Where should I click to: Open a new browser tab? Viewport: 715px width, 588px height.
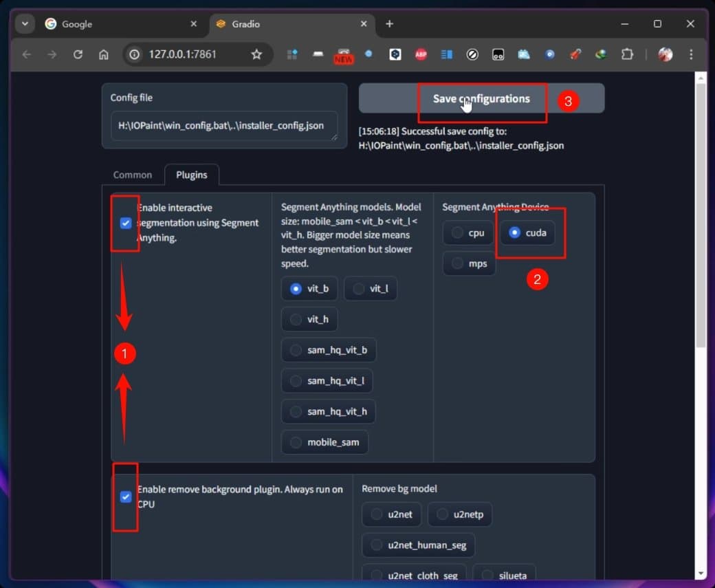point(389,24)
